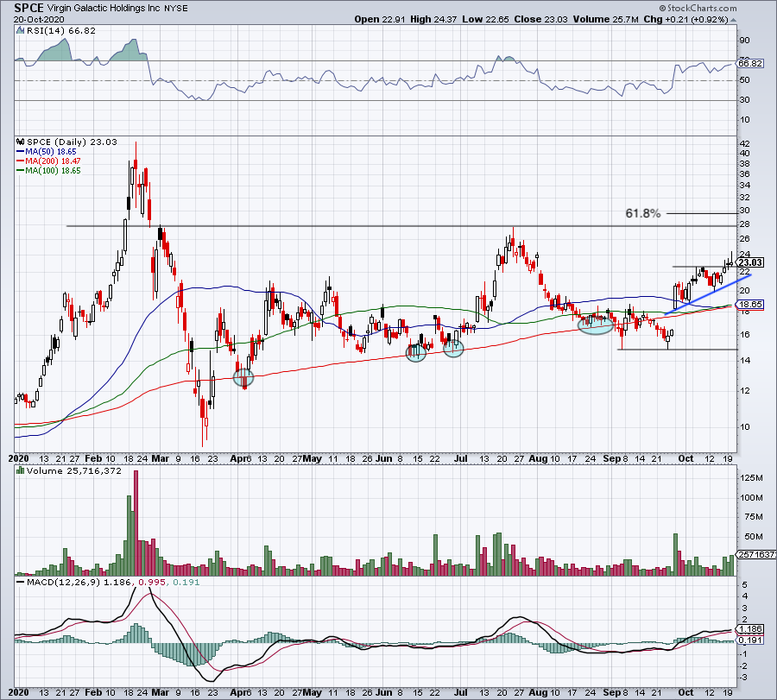This screenshot has height=700, width=777.
Task: Click the 90 label on RSI axis
Action: (745, 41)
